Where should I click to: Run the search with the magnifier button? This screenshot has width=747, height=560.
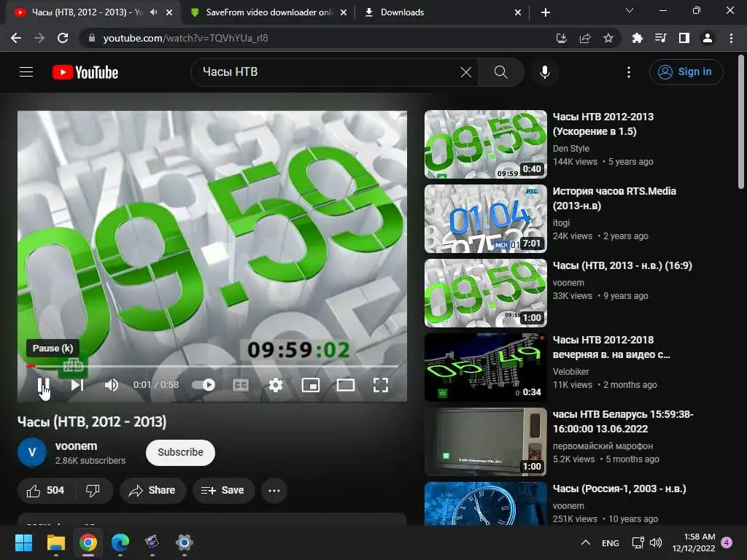[x=500, y=72]
